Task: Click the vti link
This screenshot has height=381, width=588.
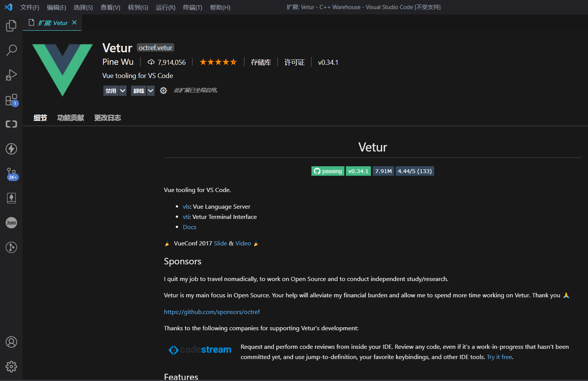Action: (186, 217)
